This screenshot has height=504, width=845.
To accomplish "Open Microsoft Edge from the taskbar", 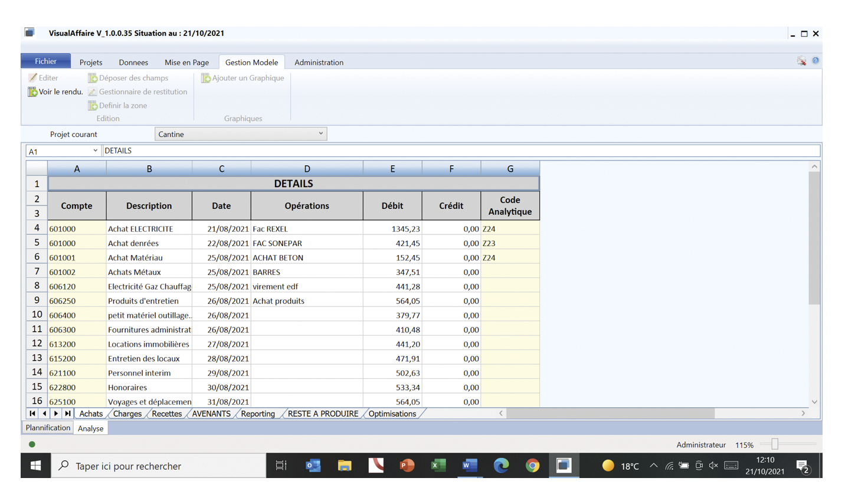I will 501,466.
